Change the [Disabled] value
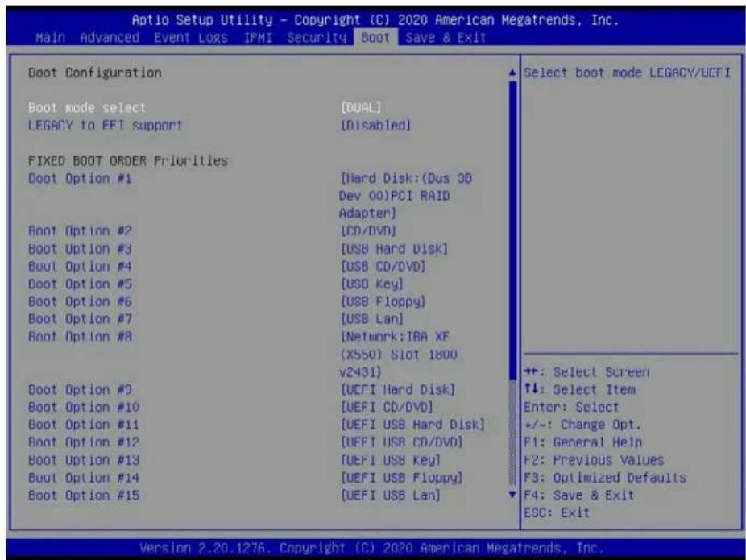The height and width of the screenshot is (560, 746). coord(376,125)
